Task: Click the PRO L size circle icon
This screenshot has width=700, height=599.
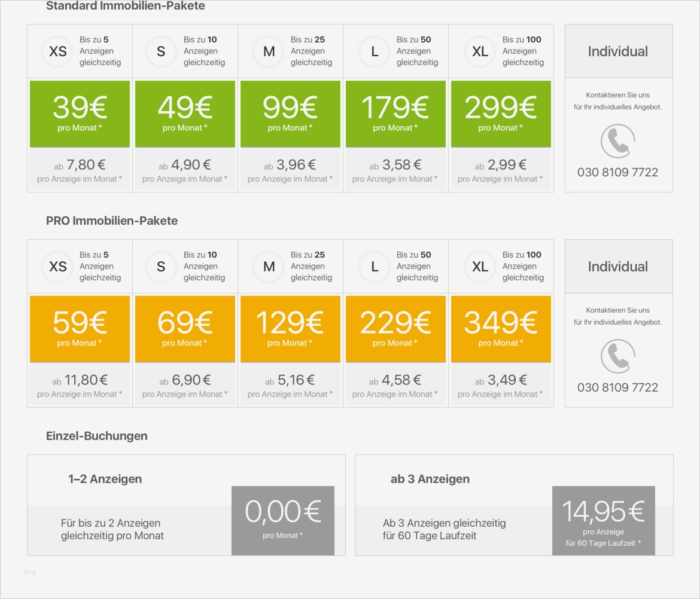Action: [375, 267]
